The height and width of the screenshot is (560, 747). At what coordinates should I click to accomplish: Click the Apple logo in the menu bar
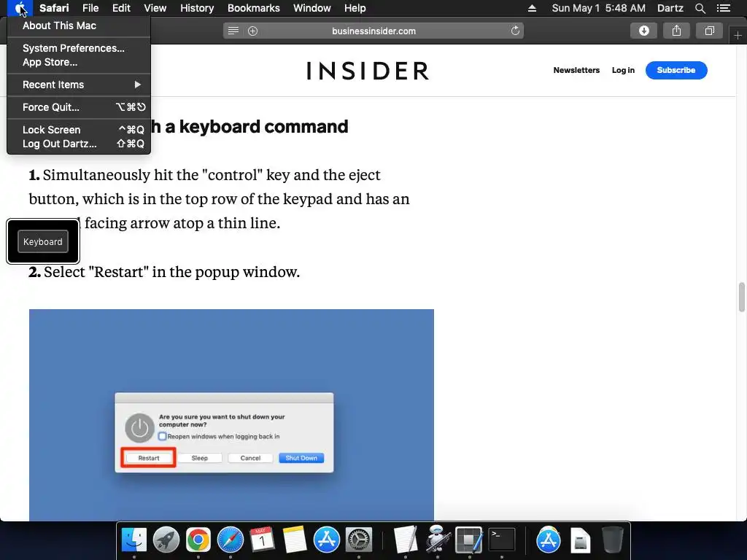pyautogui.click(x=20, y=8)
